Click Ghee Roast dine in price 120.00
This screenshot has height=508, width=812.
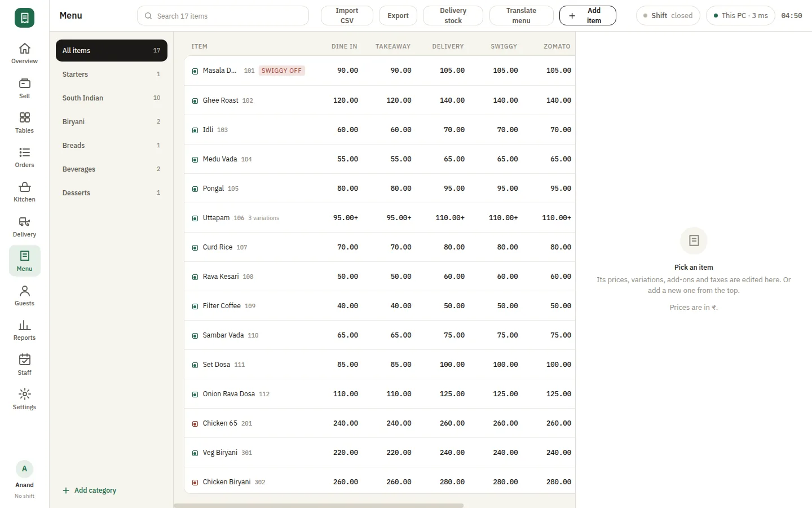(346, 100)
